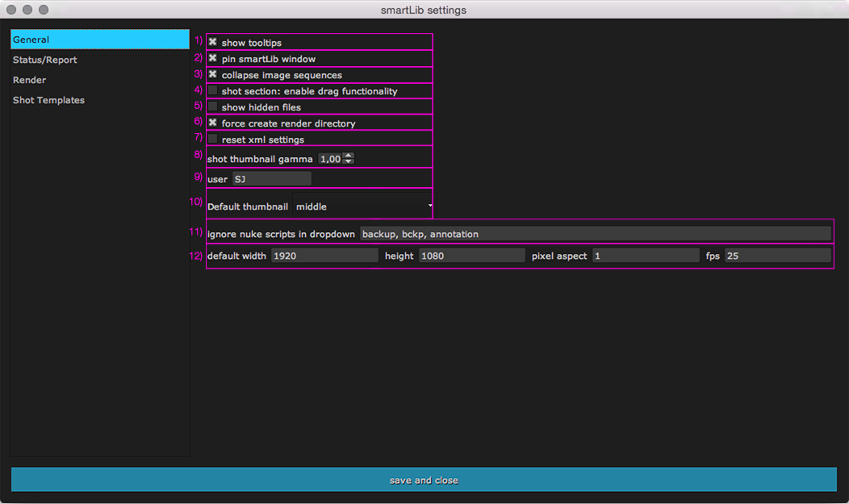The width and height of the screenshot is (849, 504).
Task: Decrease shot thumbnail gamma with down arrow
Action: click(349, 162)
